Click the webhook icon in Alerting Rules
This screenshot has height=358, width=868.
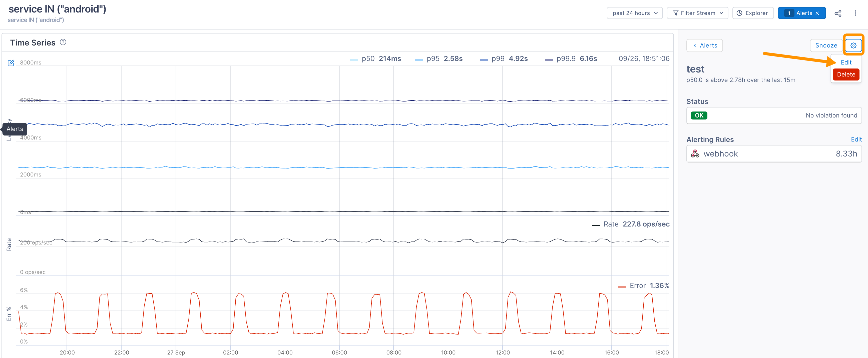coord(695,154)
